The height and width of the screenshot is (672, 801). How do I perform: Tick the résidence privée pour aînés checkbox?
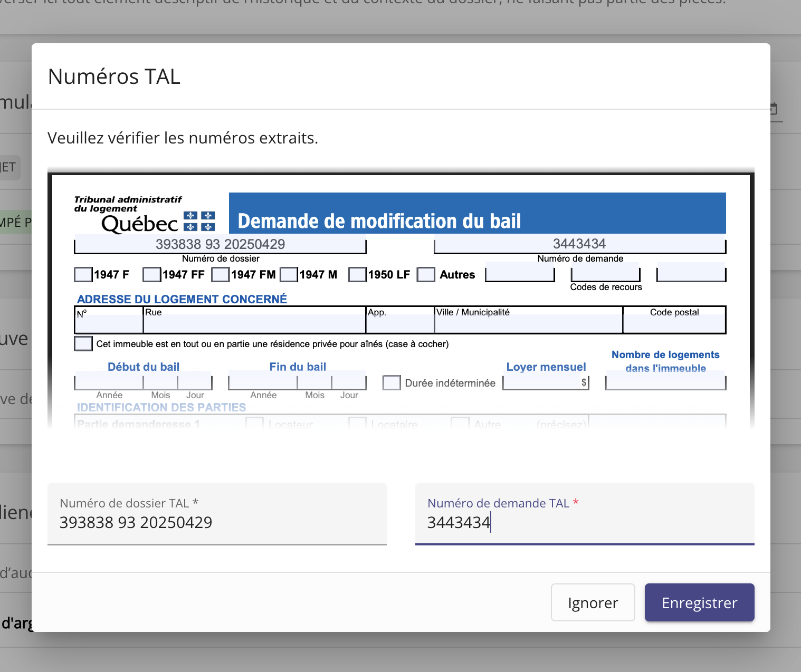83,343
